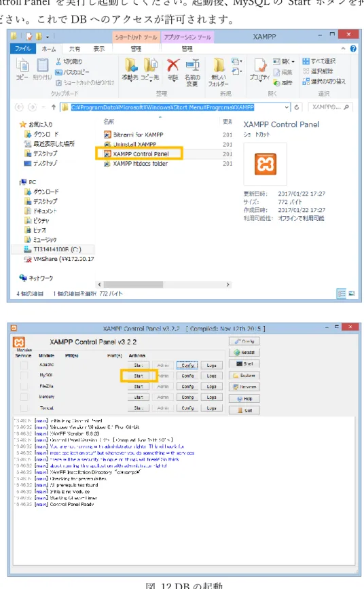
Task: Open Network (ネットワーク) in navigation pane
Action: coord(37,278)
